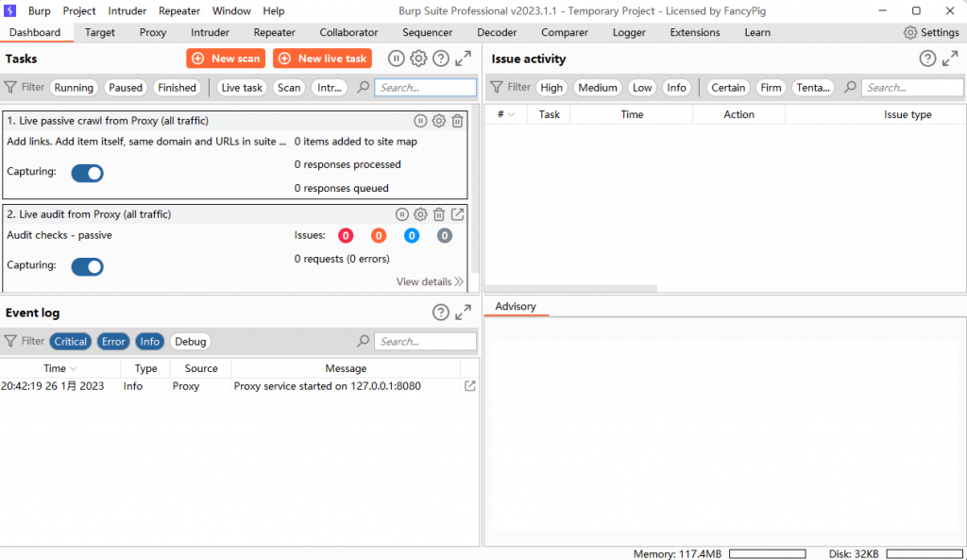The width and height of the screenshot is (967, 560).
Task: Switch to the Proxy tab
Action: pos(152,33)
